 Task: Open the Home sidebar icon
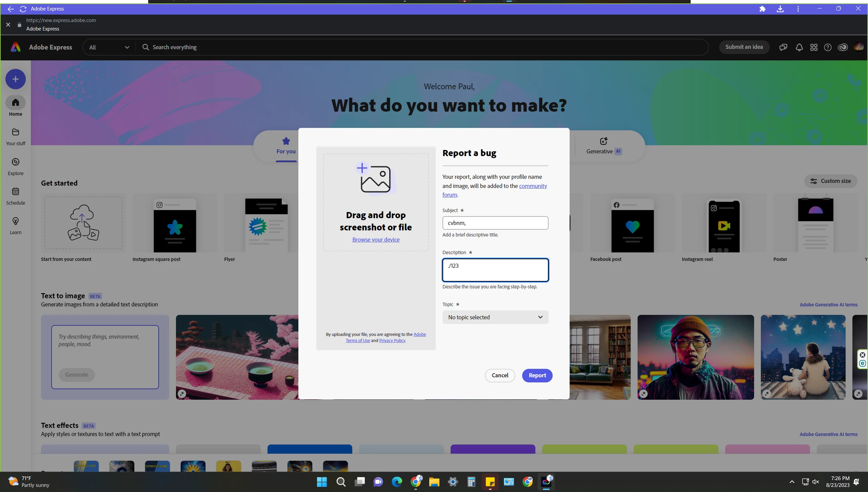click(x=15, y=102)
